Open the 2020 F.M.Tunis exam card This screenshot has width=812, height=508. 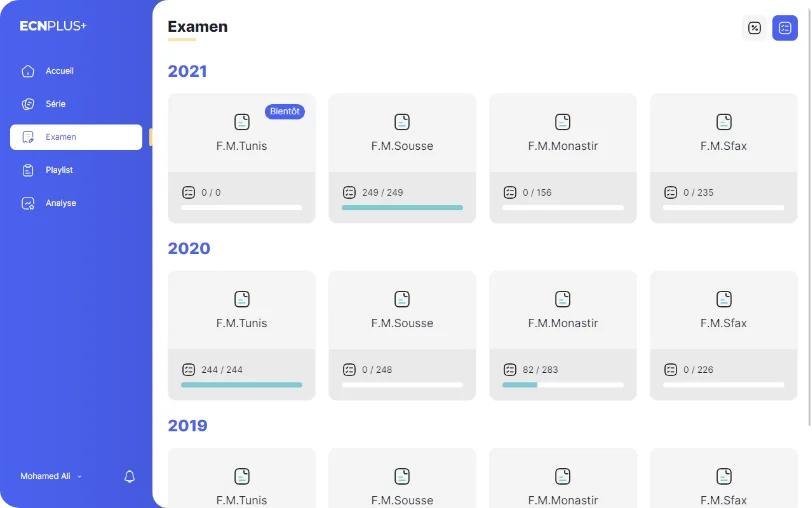click(x=242, y=336)
